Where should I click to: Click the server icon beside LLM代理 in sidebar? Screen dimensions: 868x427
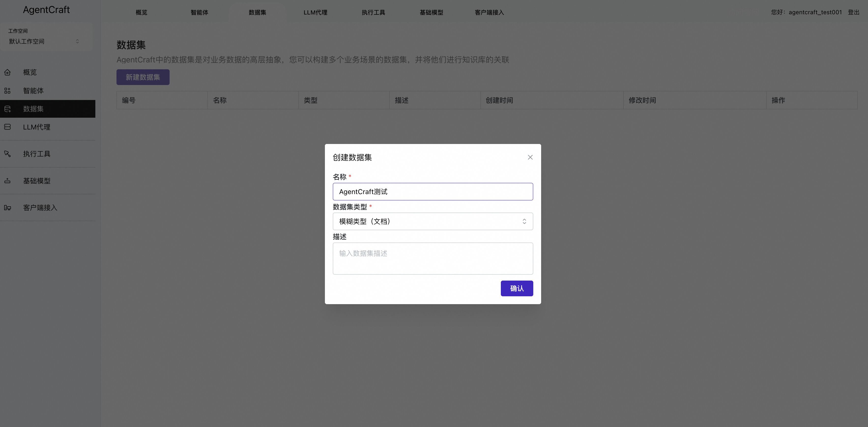coord(7,127)
